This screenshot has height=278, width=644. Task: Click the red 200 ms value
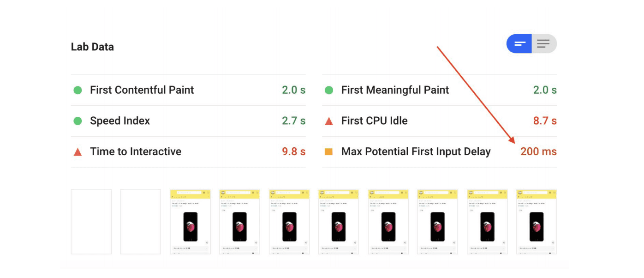(539, 151)
